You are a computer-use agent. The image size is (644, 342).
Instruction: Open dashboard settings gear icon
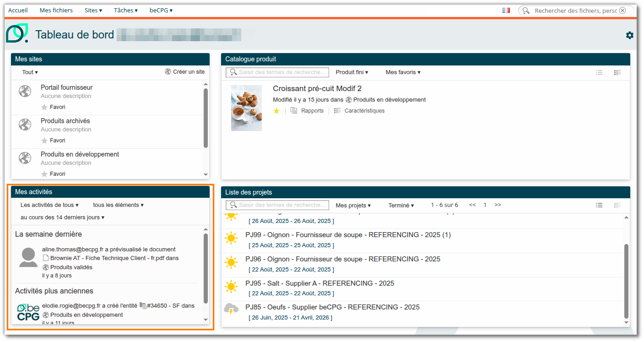point(630,35)
